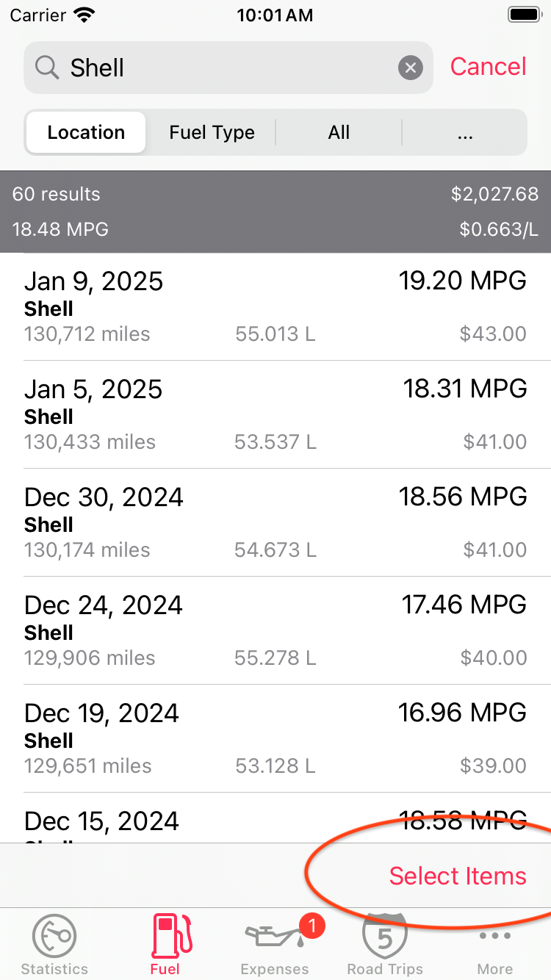Open the ellipsis filter segment

point(464,132)
